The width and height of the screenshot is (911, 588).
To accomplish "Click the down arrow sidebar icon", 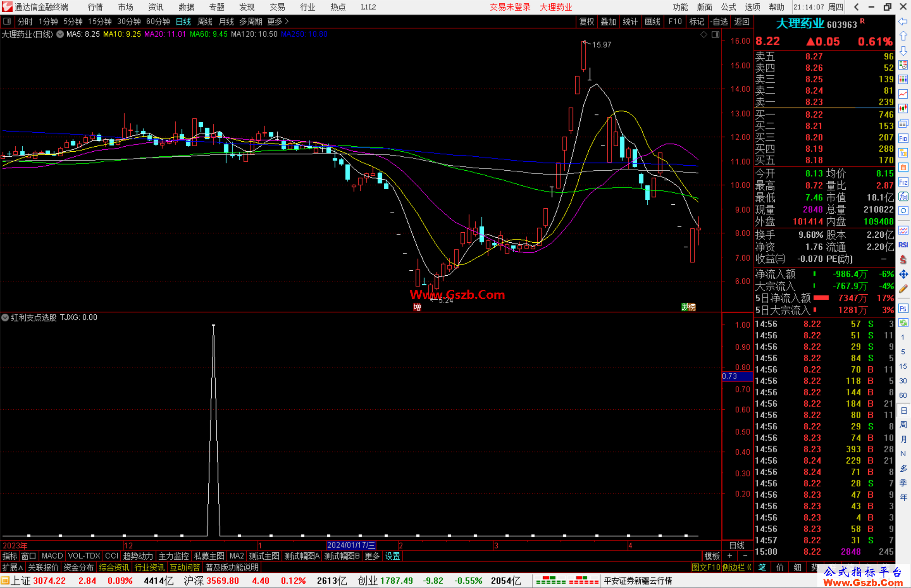I will (903, 51).
